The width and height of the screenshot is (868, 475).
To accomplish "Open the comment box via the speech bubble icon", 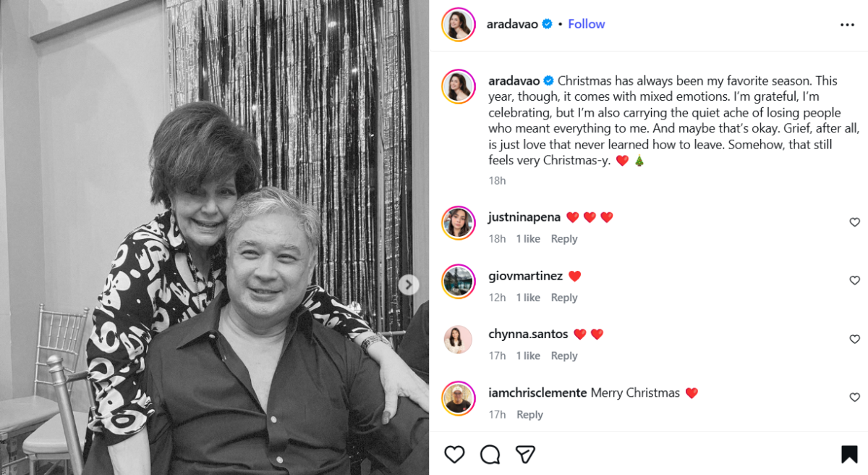I will point(490,453).
